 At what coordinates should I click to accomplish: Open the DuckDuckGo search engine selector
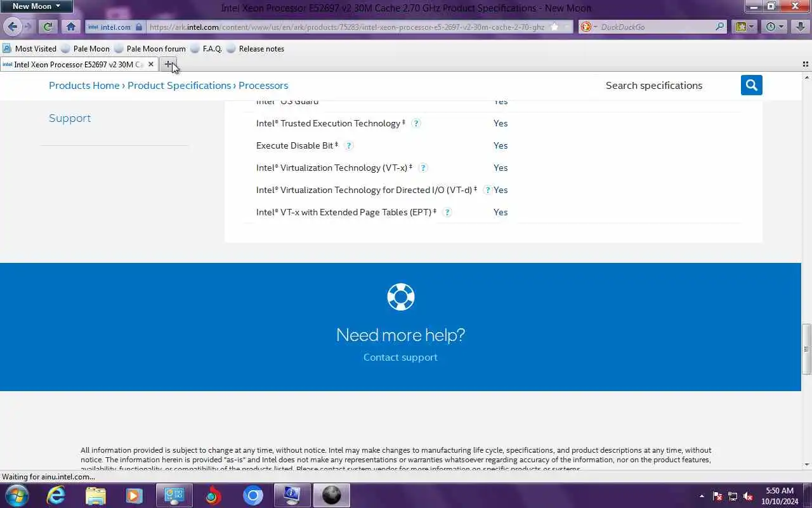coord(588,27)
